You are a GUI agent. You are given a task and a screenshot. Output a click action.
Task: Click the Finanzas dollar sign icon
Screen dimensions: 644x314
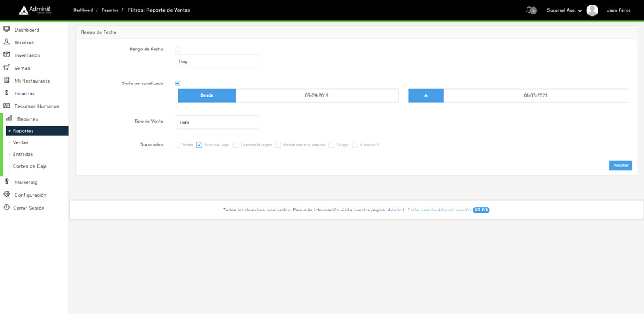click(6, 93)
